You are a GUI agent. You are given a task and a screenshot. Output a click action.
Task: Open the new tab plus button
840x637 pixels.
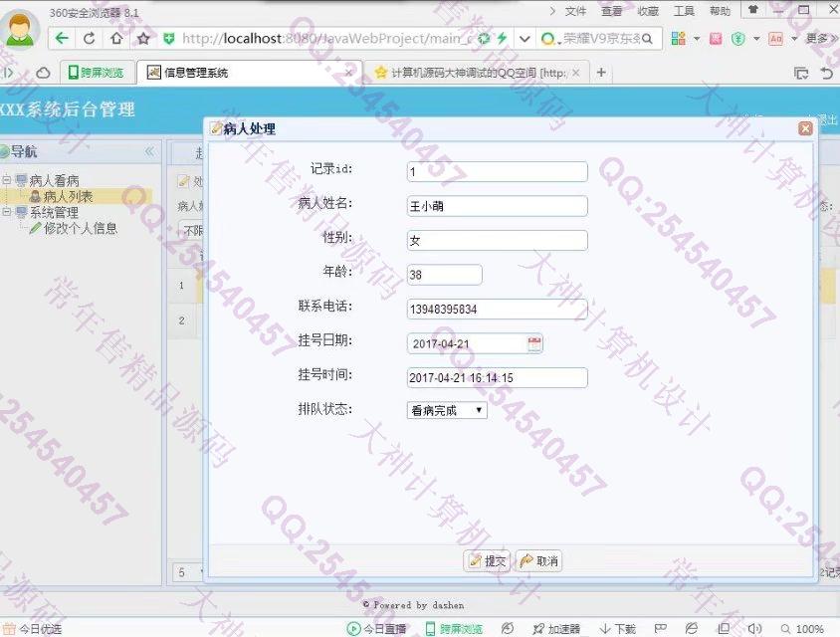[x=601, y=73]
